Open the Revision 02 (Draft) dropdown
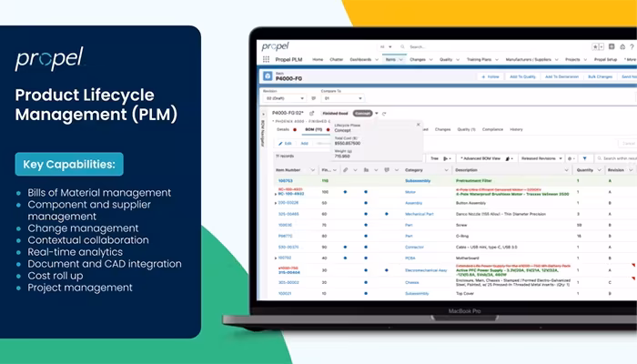This screenshot has width=637, height=364. pyautogui.click(x=284, y=98)
